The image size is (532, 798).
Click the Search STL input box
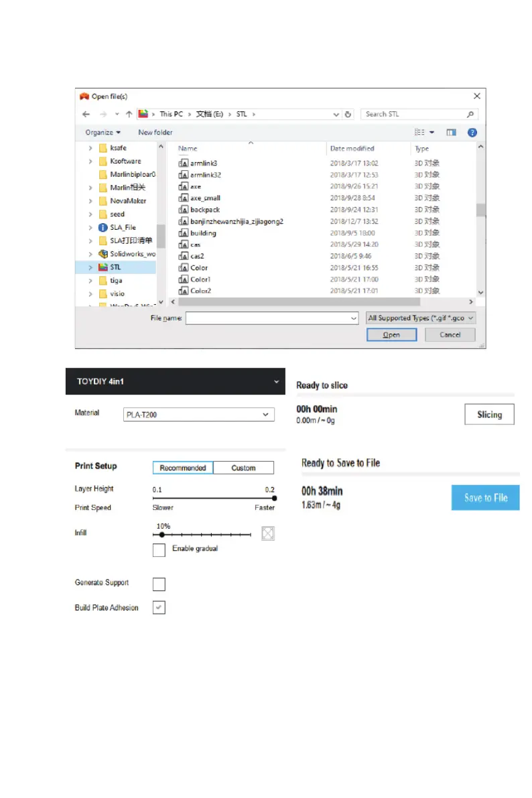coord(419,114)
